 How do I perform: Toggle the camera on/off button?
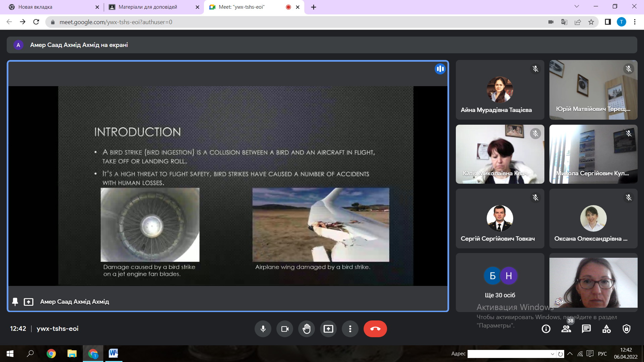[x=285, y=329]
